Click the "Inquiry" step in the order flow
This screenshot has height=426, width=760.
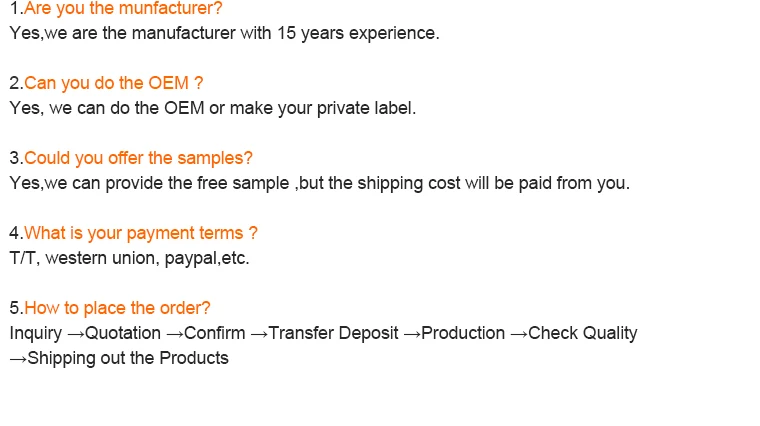(35, 333)
